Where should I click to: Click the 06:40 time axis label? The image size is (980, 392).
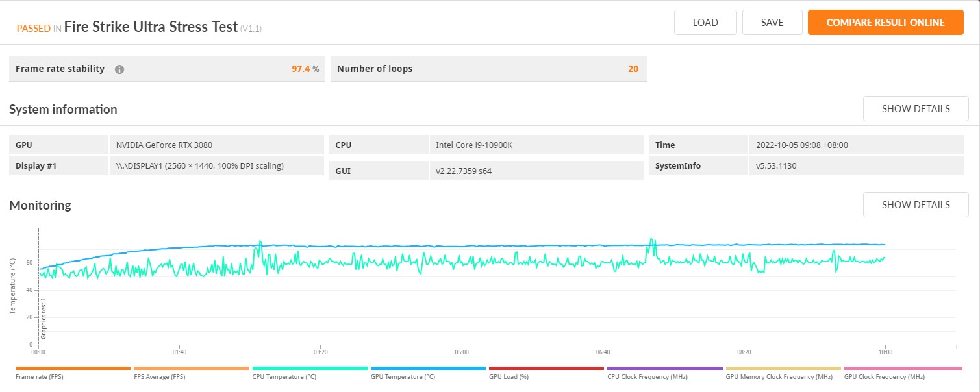point(603,352)
